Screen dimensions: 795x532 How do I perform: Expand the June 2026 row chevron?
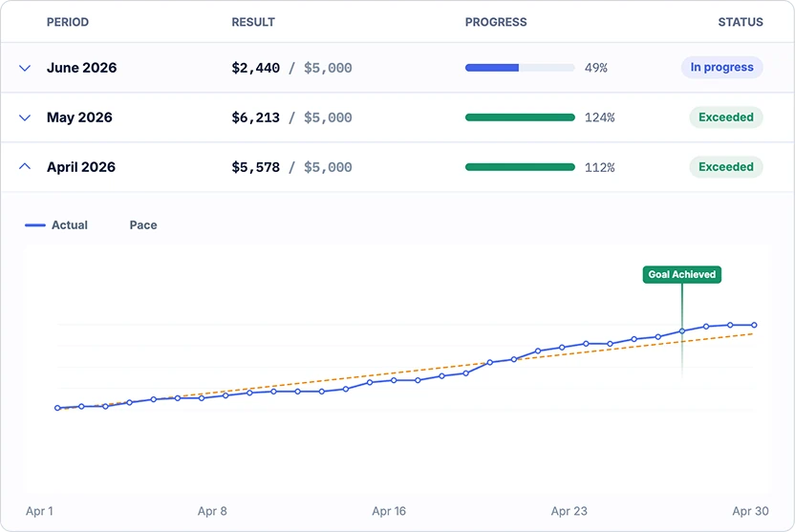25,68
